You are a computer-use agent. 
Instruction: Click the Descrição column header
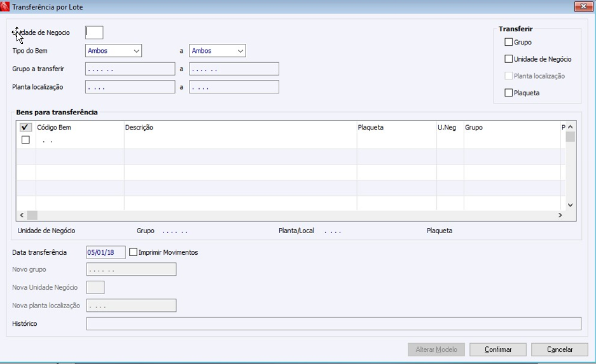pos(240,127)
